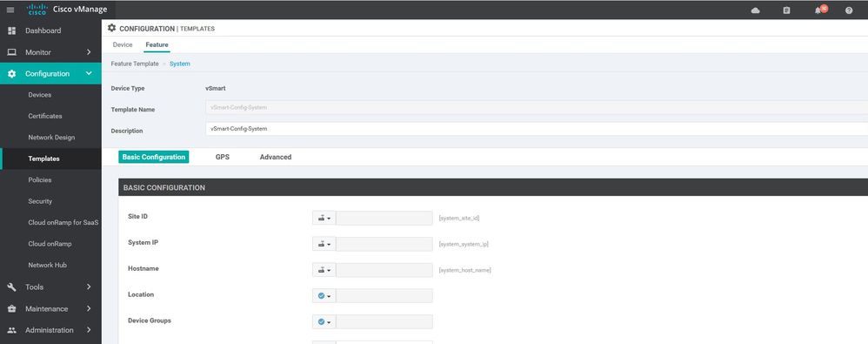Open Devices under Configuration
The height and width of the screenshot is (344, 868).
[x=40, y=95]
